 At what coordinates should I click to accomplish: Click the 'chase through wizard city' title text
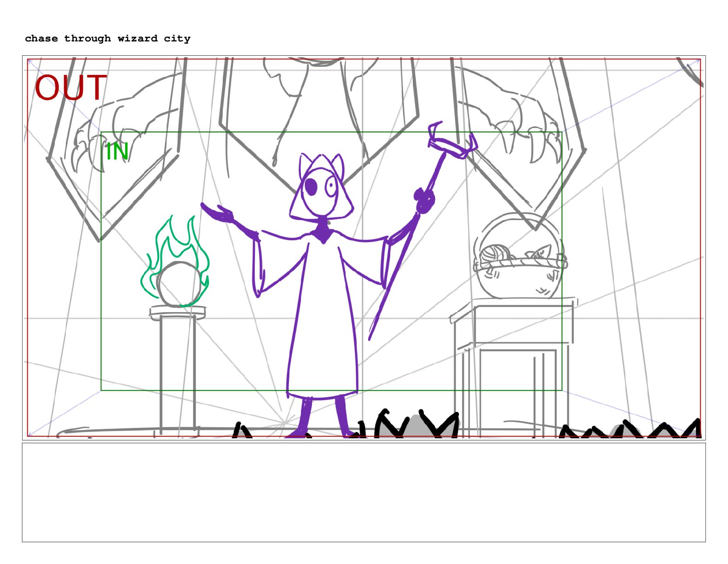coord(108,39)
